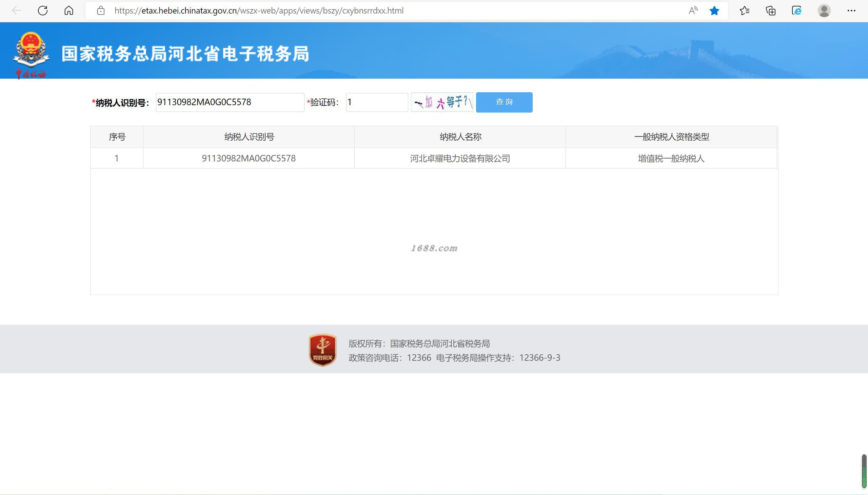This screenshot has width=868, height=495.
Task: Focus the 纳税人识别号 input field
Action: pos(230,102)
